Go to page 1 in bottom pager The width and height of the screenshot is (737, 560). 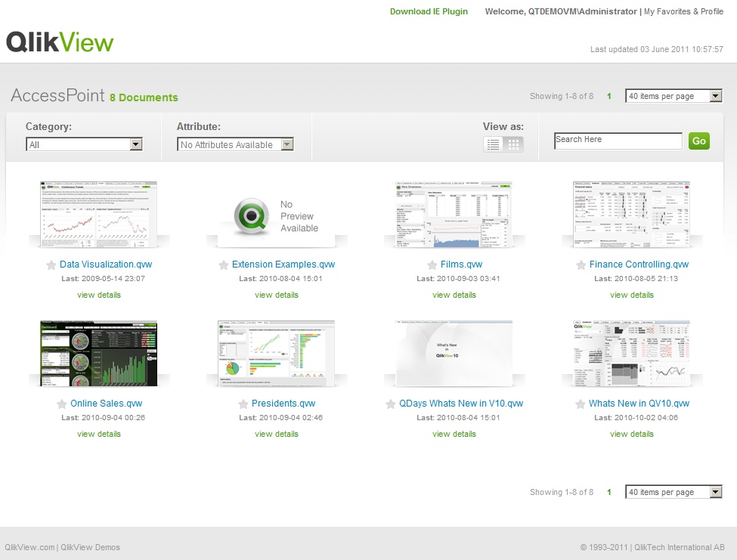tap(608, 492)
